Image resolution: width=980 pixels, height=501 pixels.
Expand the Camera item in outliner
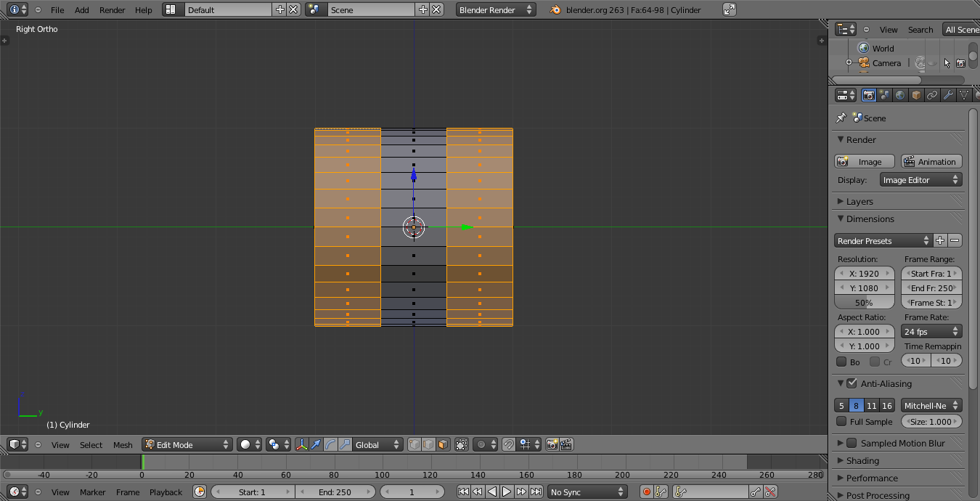coord(849,63)
